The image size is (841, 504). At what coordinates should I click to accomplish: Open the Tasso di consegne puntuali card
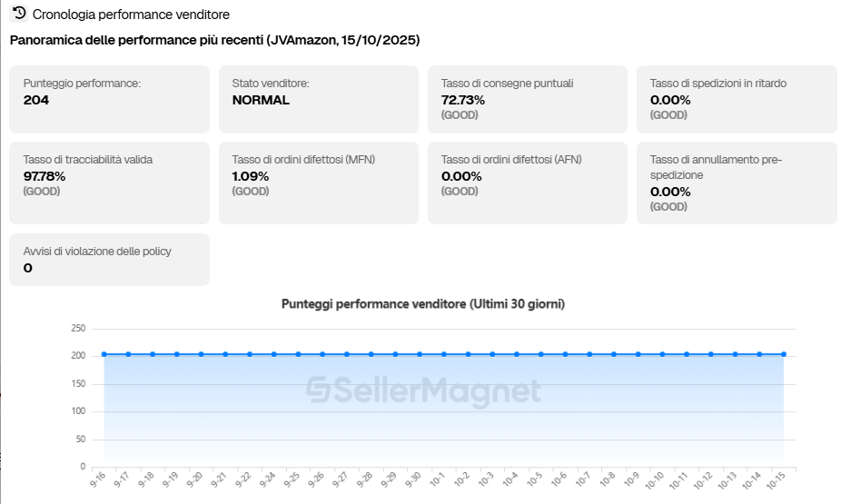tap(527, 99)
